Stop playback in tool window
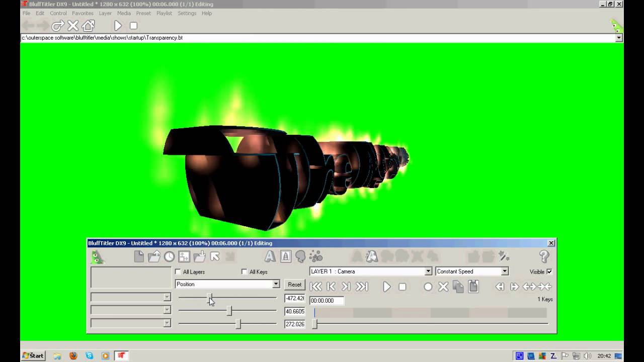This screenshot has width=644, height=362. tap(402, 287)
